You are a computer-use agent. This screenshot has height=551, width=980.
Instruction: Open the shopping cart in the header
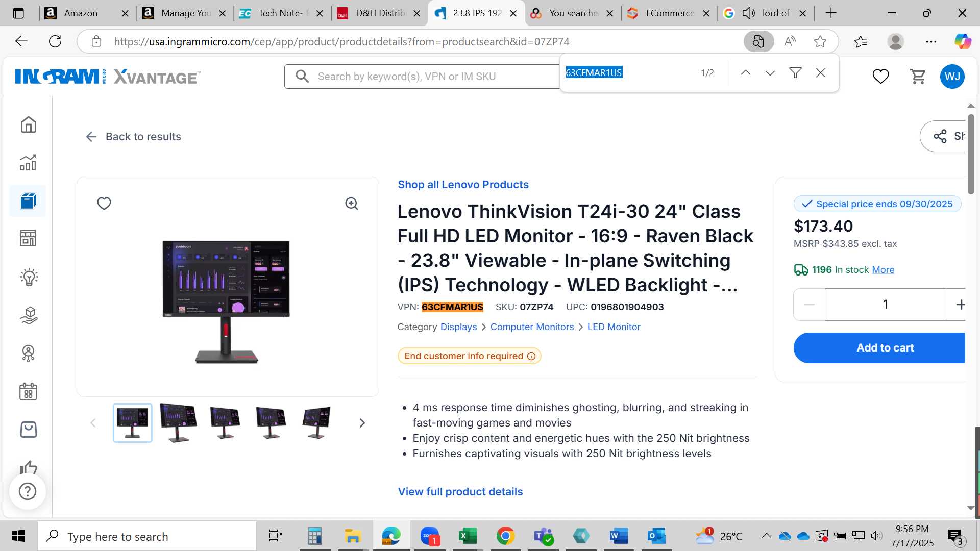coord(918,77)
